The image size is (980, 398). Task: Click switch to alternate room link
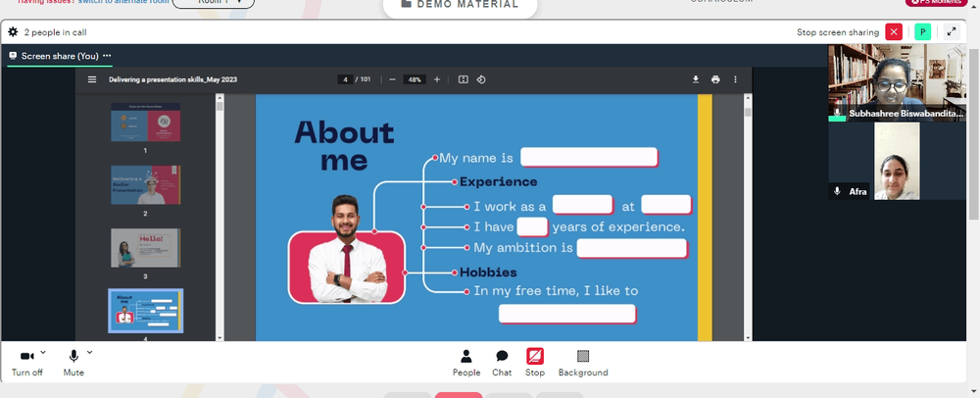click(122, 2)
